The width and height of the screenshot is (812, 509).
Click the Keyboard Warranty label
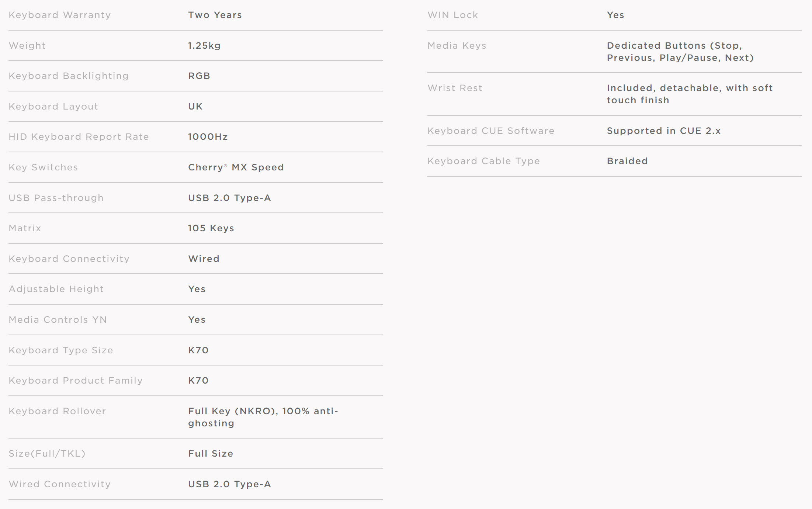tap(60, 15)
